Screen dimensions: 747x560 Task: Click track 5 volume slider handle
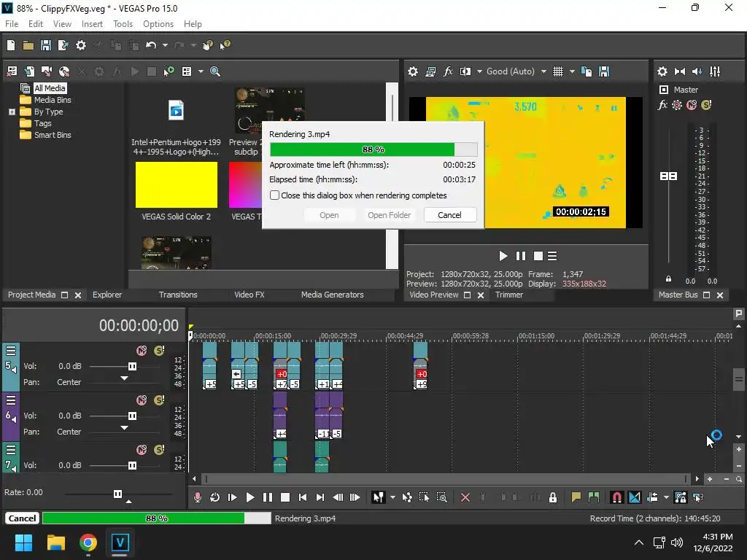[133, 366]
